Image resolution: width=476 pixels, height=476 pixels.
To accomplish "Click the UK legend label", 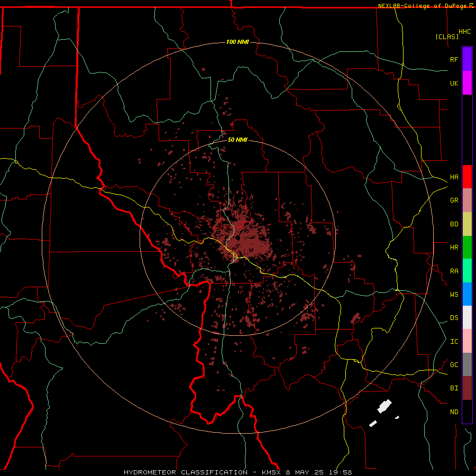I will click(454, 83).
